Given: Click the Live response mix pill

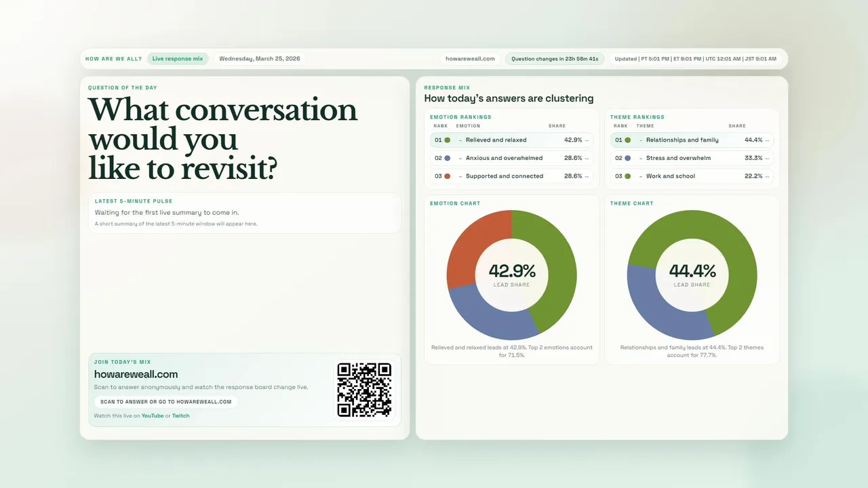Looking at the screenshot, I should (x=178, y=59).
